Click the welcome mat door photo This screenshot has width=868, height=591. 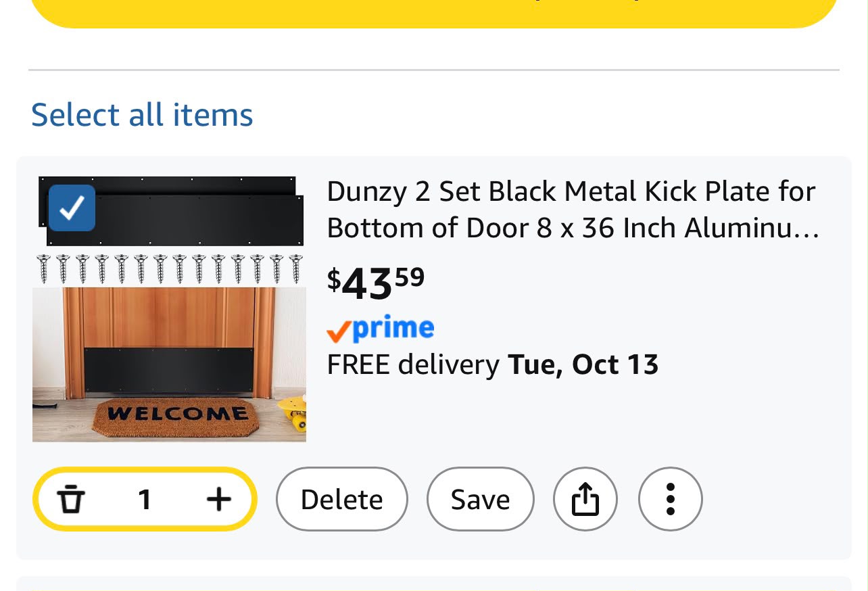click(169, 364)
